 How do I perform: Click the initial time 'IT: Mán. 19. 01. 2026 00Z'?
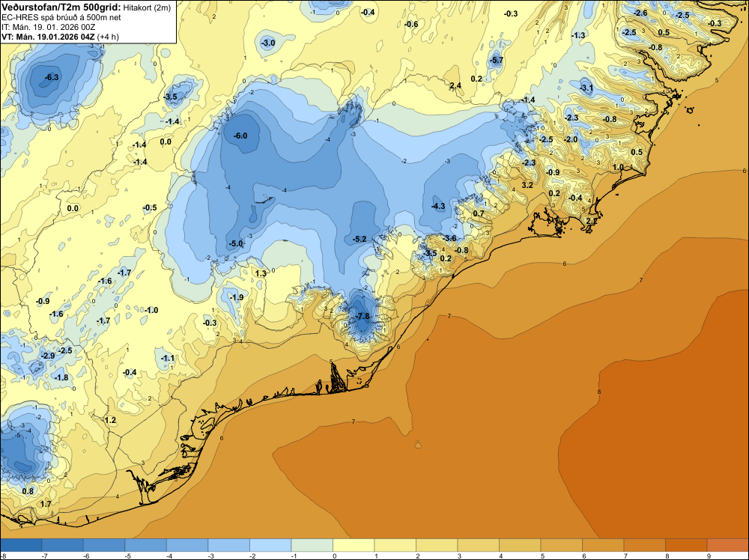[x=48, y=27]
